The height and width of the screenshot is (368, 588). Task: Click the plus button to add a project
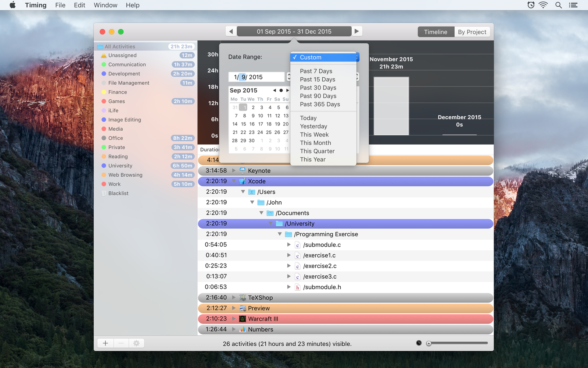point(105,343)
